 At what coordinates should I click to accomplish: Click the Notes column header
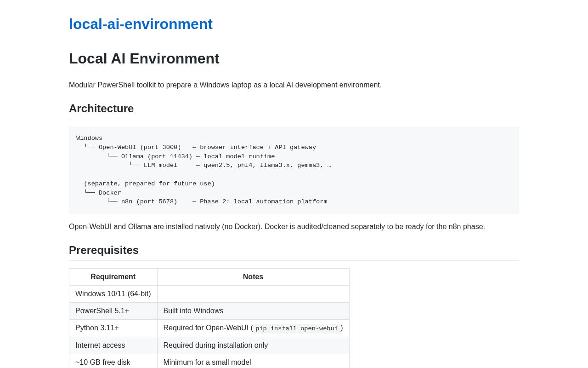pos(253,277)
